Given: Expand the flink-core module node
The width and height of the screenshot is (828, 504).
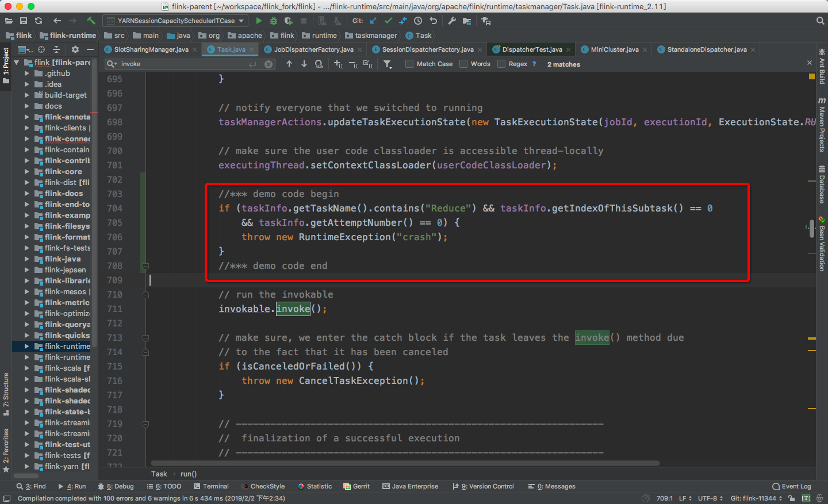Looking at the screenshot, I should [26, 172].
